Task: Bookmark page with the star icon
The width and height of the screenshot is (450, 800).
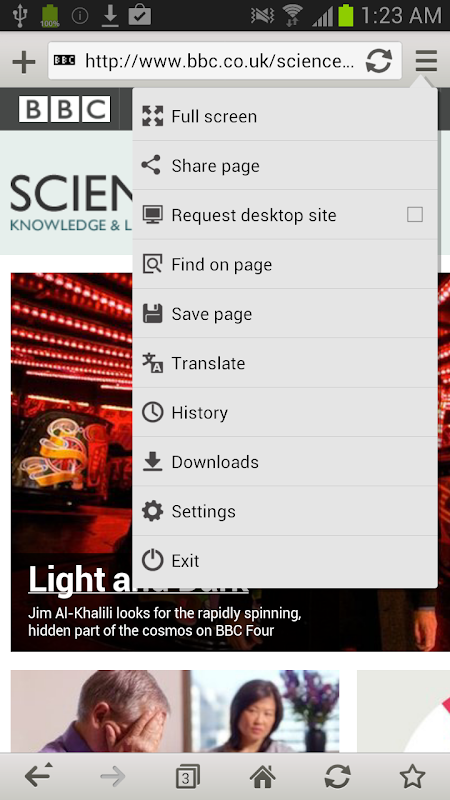Action: (412, 777)
